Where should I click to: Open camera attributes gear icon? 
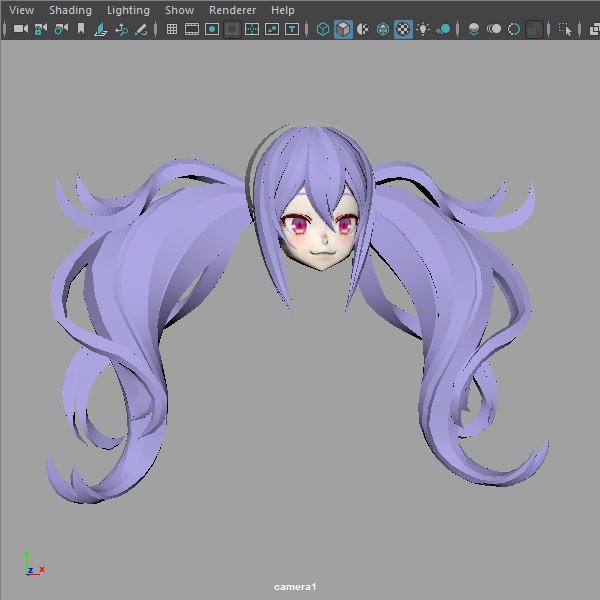point(61,29)
